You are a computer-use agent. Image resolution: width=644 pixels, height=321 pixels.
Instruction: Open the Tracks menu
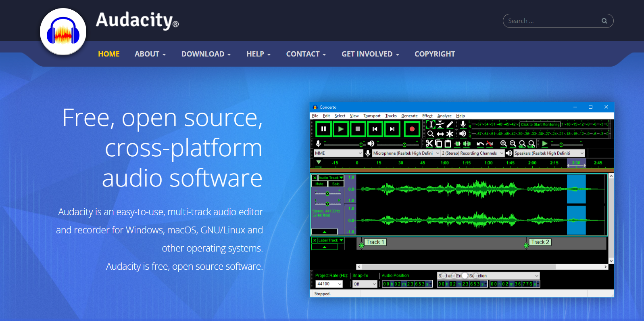[391, 116]
